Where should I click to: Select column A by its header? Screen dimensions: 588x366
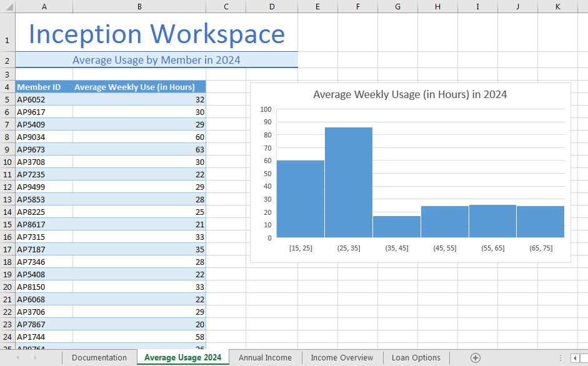click(x=44, y=6)
